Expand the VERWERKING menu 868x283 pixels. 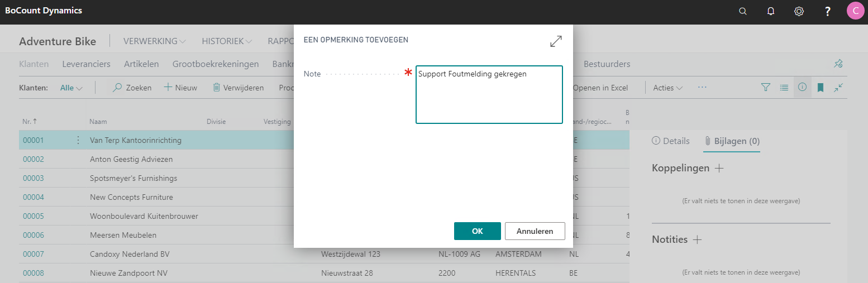click(x=155, y=41)
